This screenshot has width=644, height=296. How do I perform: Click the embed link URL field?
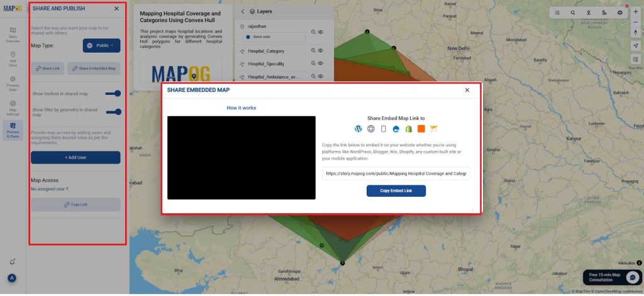[x=396, y=173]
